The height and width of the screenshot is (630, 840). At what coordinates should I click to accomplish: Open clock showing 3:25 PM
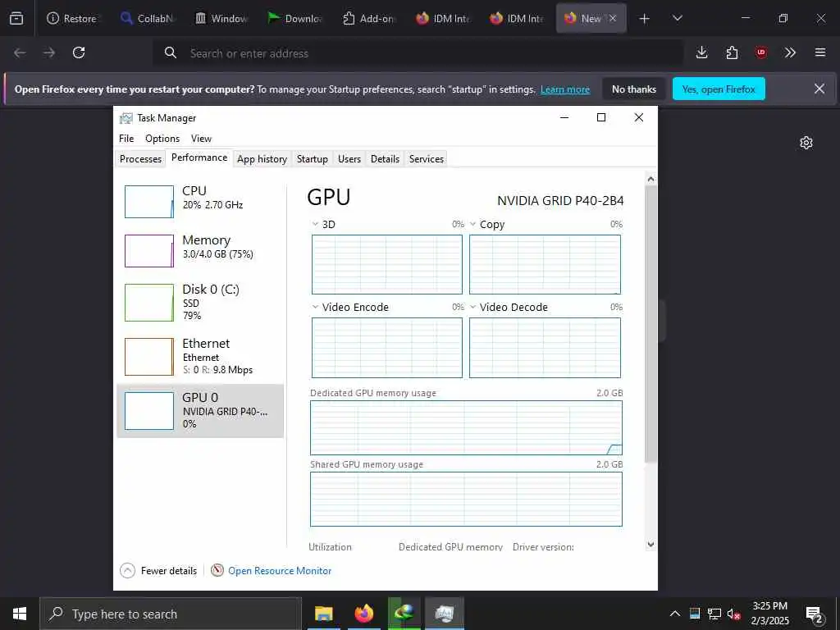(x=769, y=614)
